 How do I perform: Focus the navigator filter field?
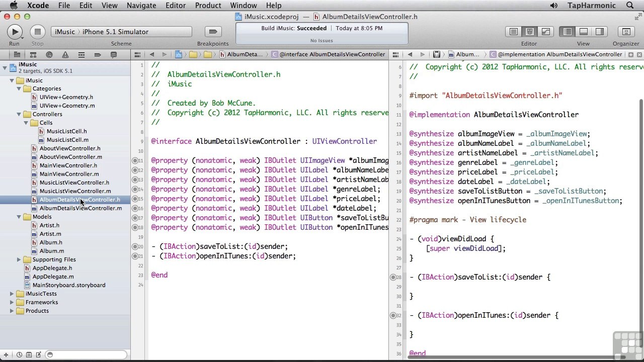[x=86, y=355]
